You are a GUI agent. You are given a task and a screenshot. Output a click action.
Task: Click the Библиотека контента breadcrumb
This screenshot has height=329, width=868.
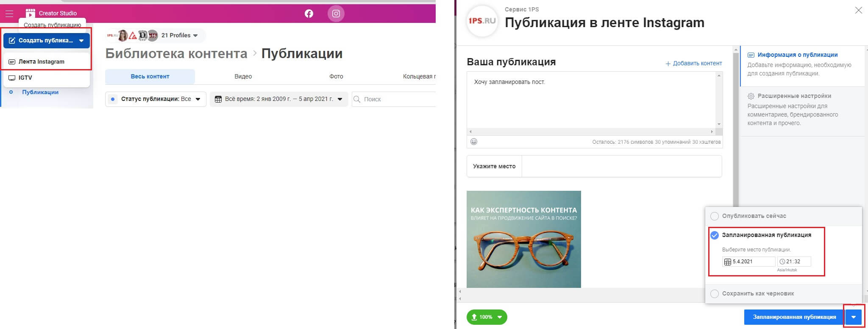(176, 54)
